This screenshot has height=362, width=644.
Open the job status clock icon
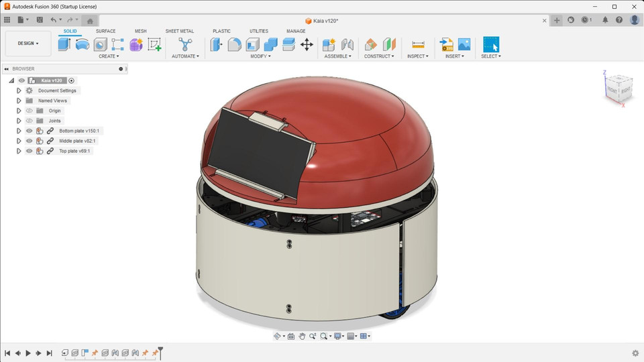click(x=586, y=19)
